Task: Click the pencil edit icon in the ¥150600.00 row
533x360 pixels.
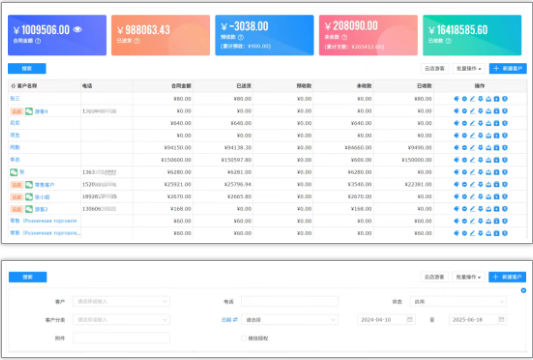Action: click(472, 160)
